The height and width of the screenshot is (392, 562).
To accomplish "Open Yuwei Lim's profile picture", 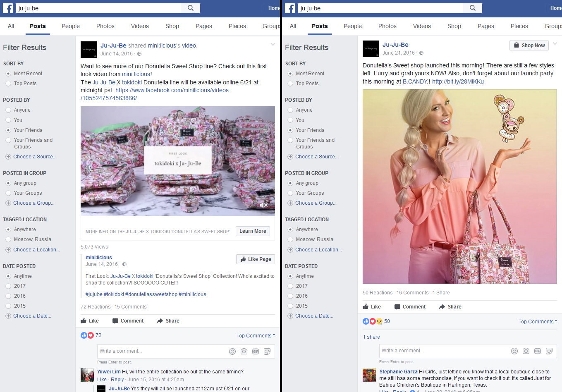I will 87,375.
